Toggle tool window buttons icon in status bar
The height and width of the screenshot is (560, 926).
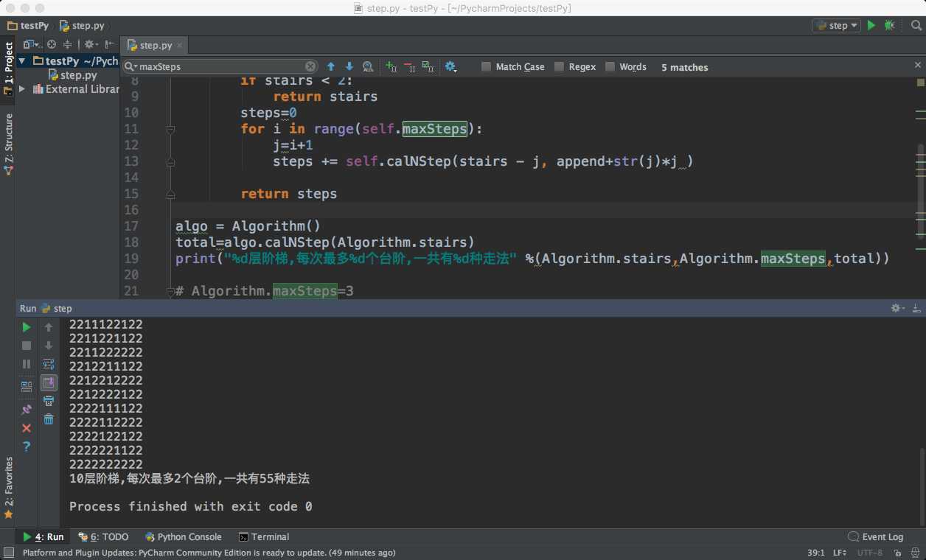click(x=8, y=553)
